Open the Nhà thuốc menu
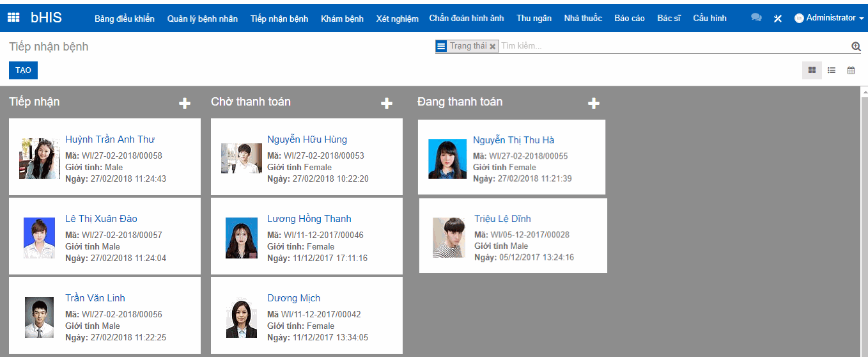868x357 pixels. pyautogui.click(x=583, y=19)
